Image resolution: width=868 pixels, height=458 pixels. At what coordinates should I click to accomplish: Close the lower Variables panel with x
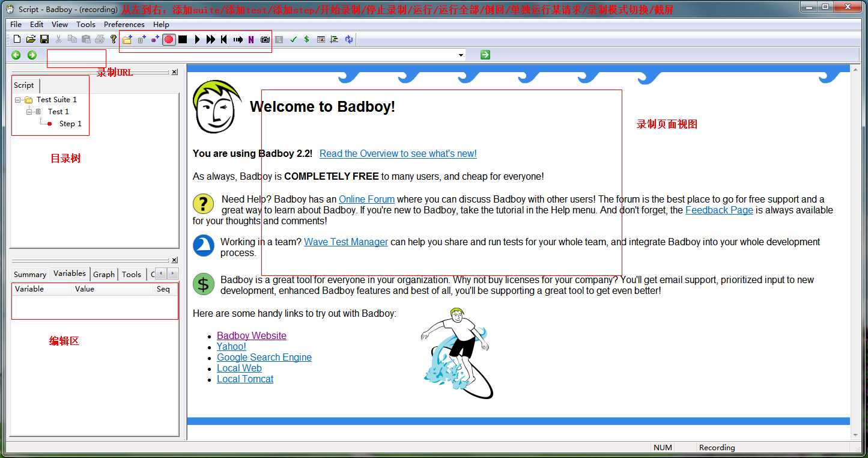(x=174, y=260)
